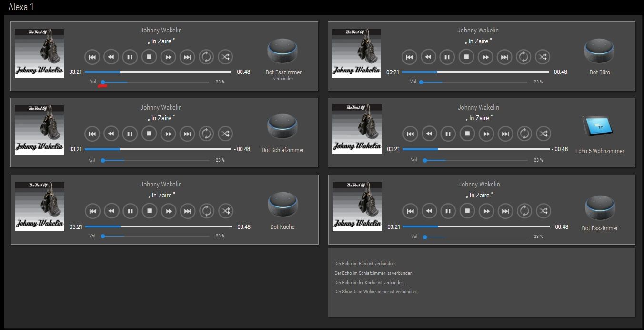The height and width of the screenshot is (330, 644).
Task: Seek in the Dot Schlafzimmer progress bar
Action: pos(158,149)
